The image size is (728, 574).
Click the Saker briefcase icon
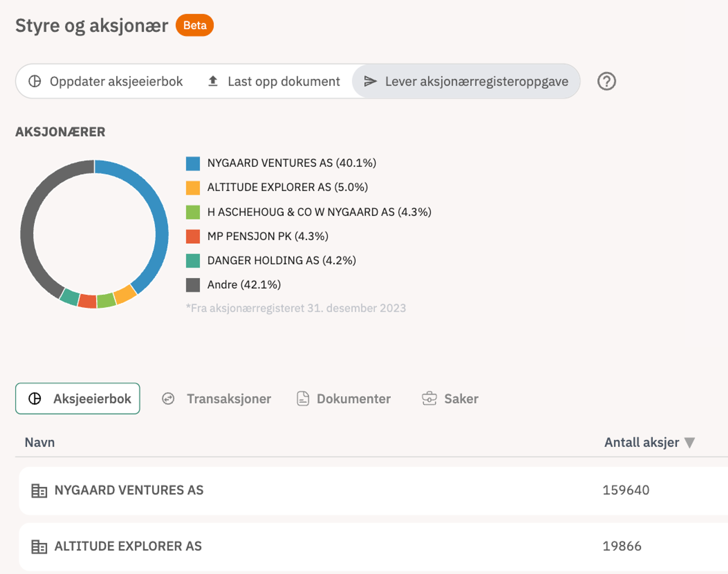point(429,399)
